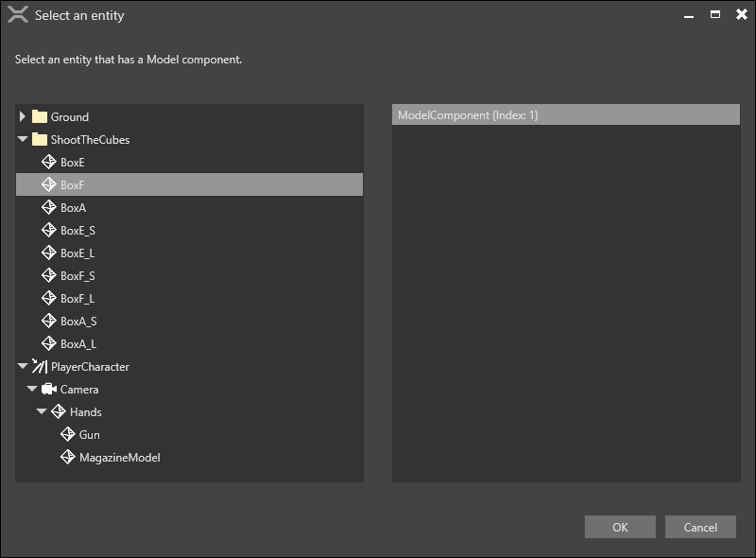Image resolution: width=756 pixels, height=558 pixels.
Task: Expand the Ground folder
Action: coord(23,117)
